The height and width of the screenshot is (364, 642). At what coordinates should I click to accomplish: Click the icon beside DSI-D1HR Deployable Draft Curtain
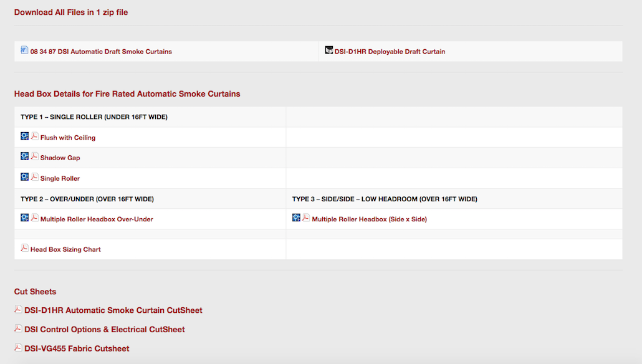coord(329,50)
